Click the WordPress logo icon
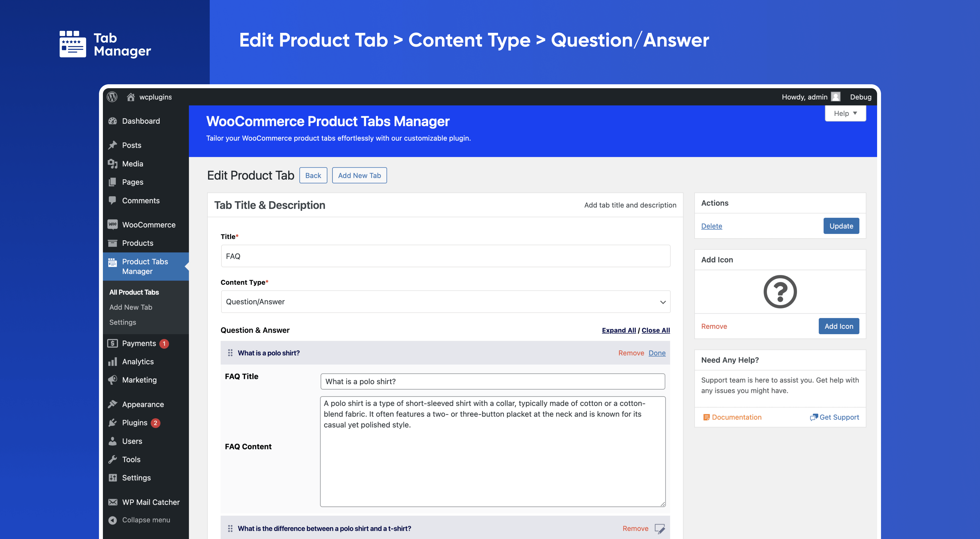 pyautogui.click(x=112, y=97)
